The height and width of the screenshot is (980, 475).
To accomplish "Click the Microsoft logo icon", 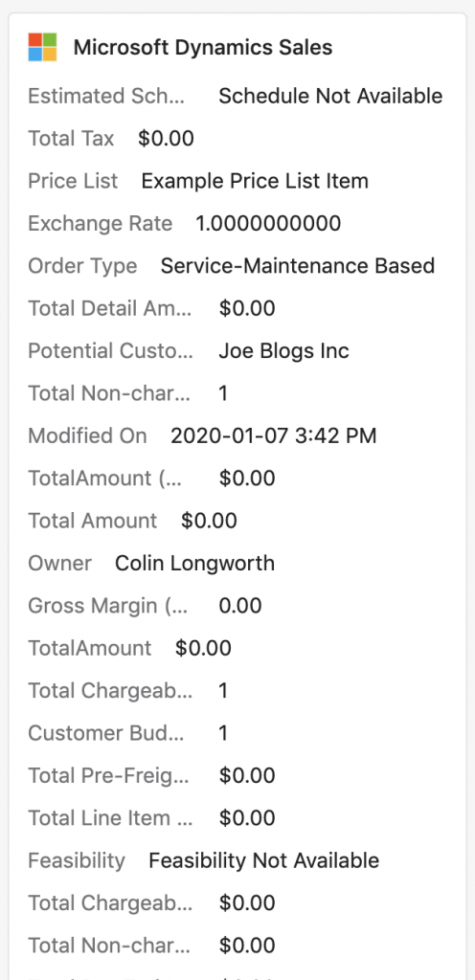I will pyautogui.click(x=42, y=47).
